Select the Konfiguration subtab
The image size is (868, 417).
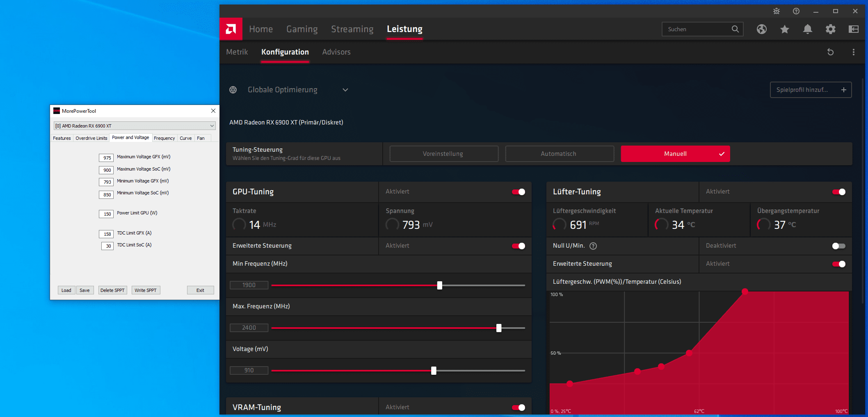[285, 52]
